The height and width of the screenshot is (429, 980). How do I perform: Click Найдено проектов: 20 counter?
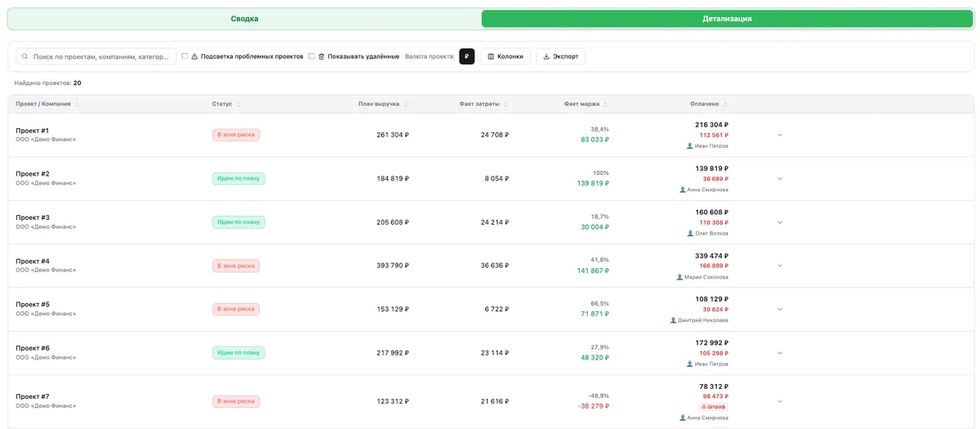47,83
